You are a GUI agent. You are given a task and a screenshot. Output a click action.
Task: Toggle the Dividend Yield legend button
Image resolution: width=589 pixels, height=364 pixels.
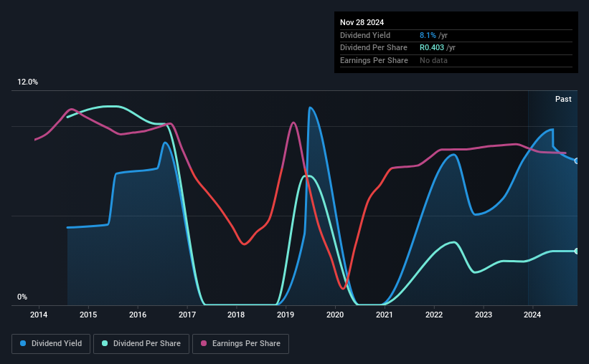pos(51,344)
